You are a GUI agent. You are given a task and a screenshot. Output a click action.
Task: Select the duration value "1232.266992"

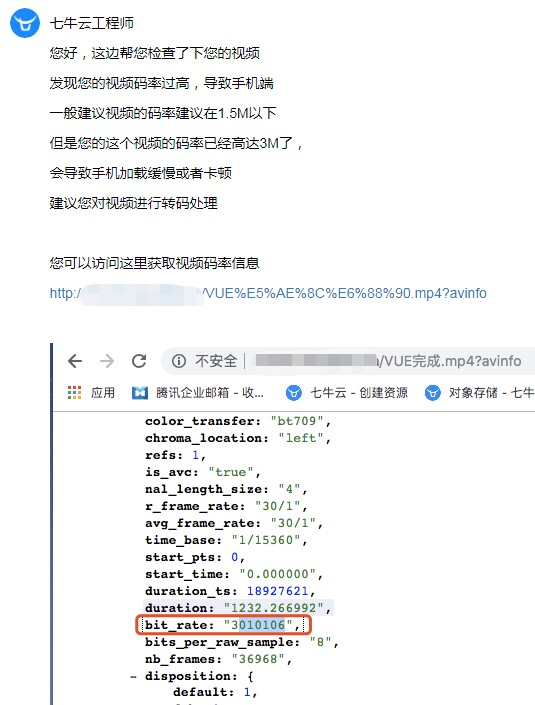[x=273, y=608]
